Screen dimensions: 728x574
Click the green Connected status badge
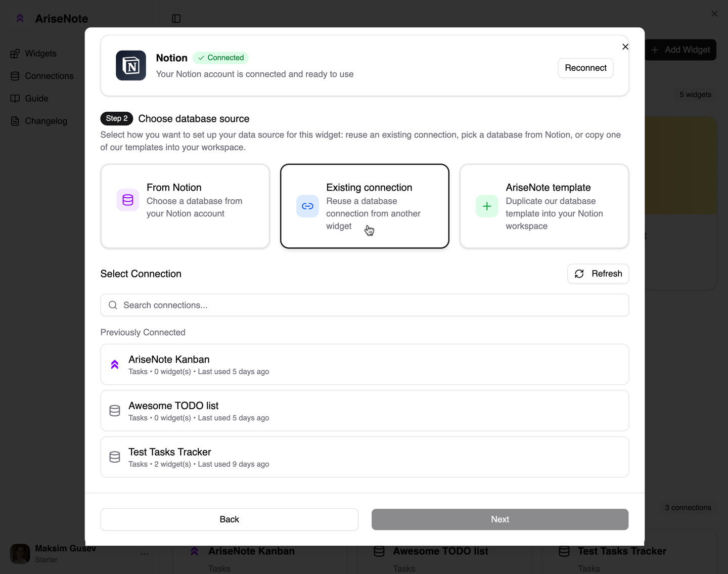point(221,58)
